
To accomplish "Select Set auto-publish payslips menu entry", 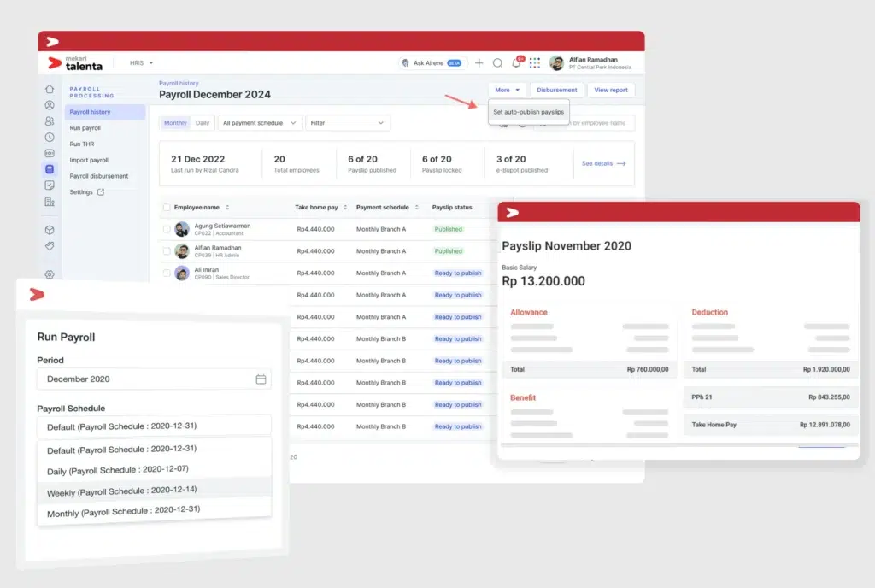I will pos(528,111).
